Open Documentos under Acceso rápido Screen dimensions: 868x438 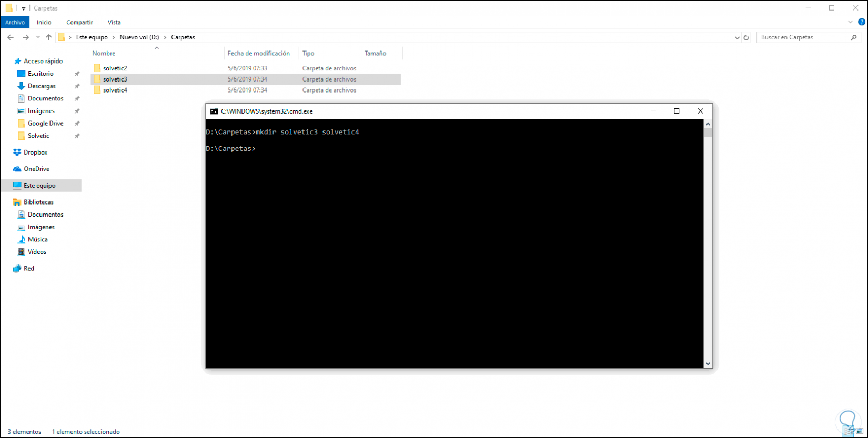[x=45, y=98]
